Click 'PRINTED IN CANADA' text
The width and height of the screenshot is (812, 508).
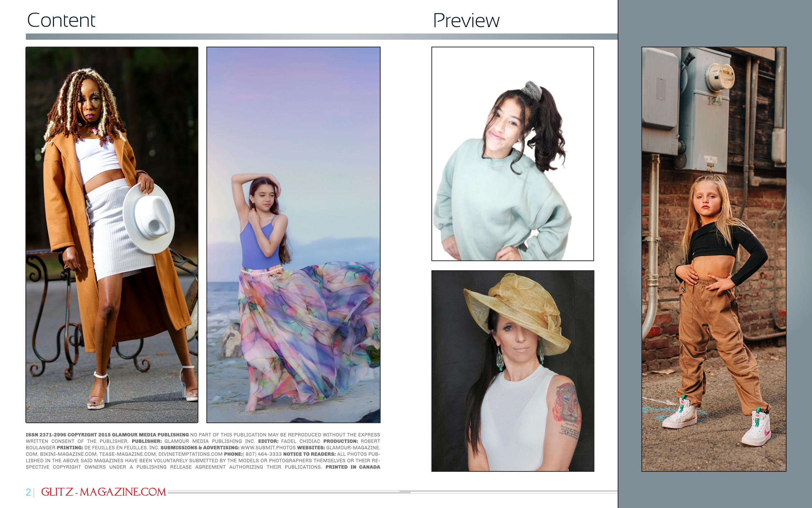[353, 467]
